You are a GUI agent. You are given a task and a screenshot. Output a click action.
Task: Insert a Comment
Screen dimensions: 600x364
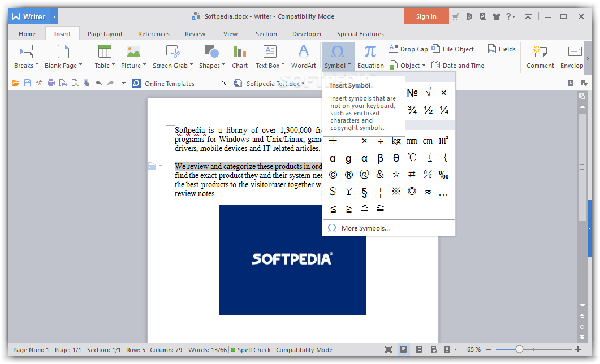pyautogui.click(x=540, y=57)
